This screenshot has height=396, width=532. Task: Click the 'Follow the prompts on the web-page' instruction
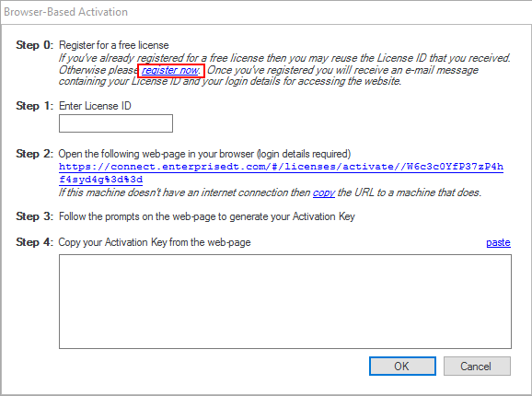tap(207, 216)
